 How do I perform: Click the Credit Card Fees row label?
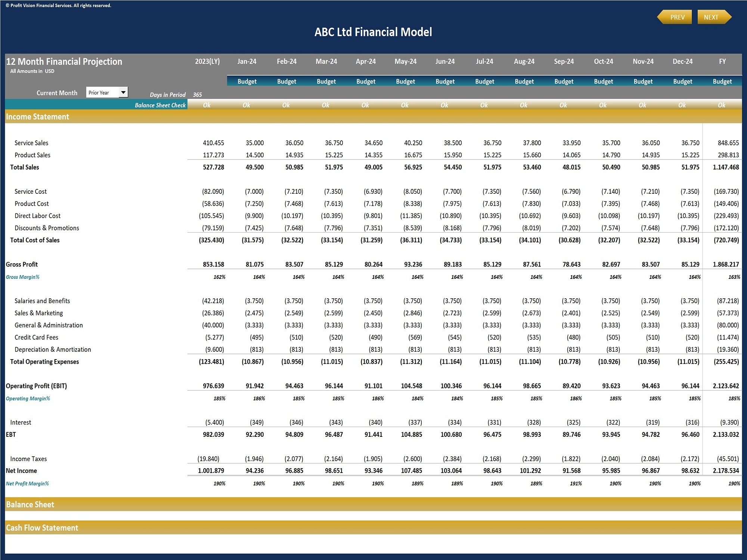click(x=36, y=337)
